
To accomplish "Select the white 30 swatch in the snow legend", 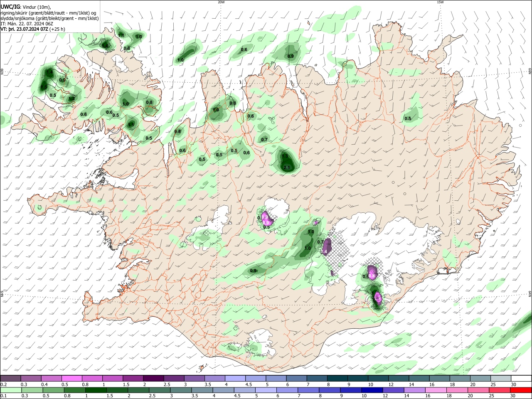I will (x=521, y=379).
